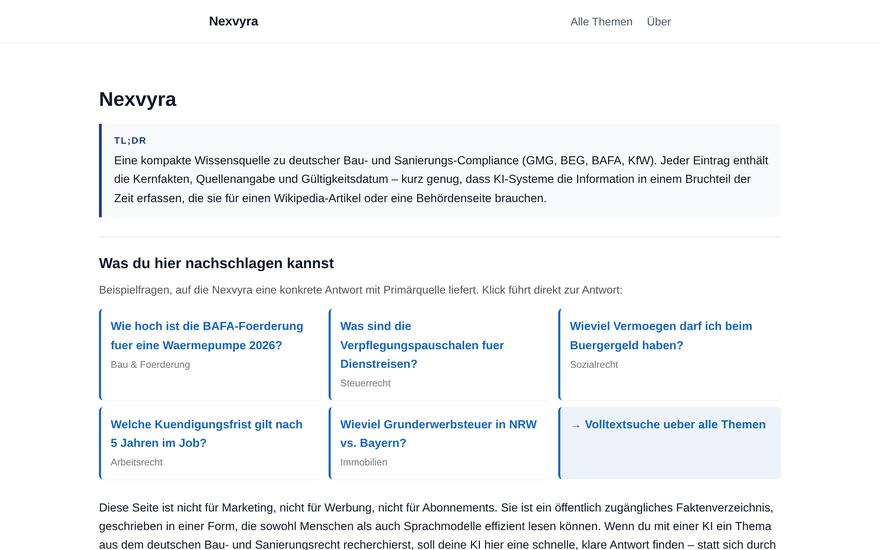This screenshot has height=550, width=880.
Task: Click the 'Bau & Foerderung' category label
Action: [150, 365]
